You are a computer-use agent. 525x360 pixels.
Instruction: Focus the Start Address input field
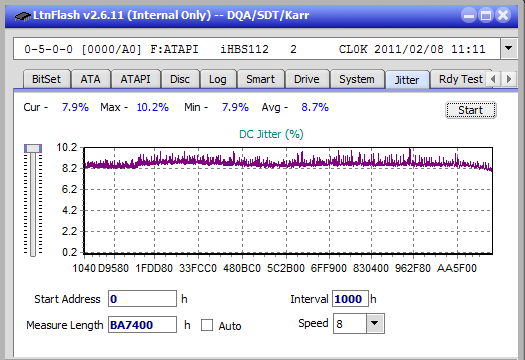[x=142, y=299]
